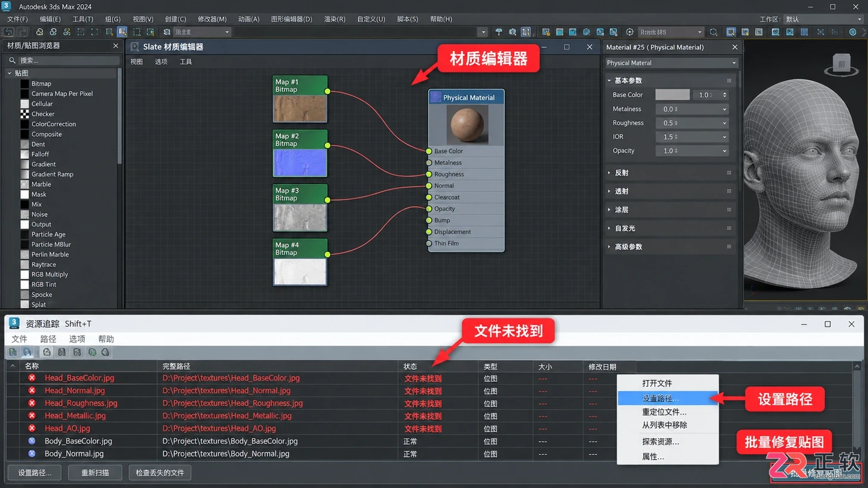Viewport: 868px width, 488px height.
Task: Click the 搜索... field in material browser
Action: click(69, 60)
